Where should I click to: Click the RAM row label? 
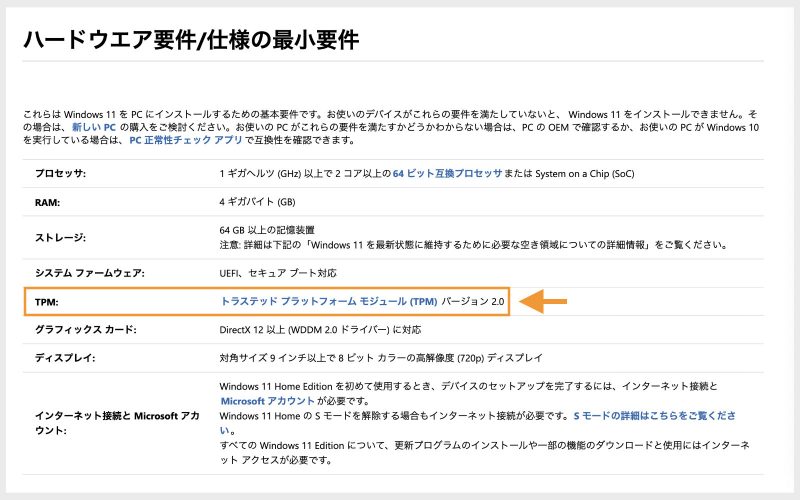coord(50,202)
